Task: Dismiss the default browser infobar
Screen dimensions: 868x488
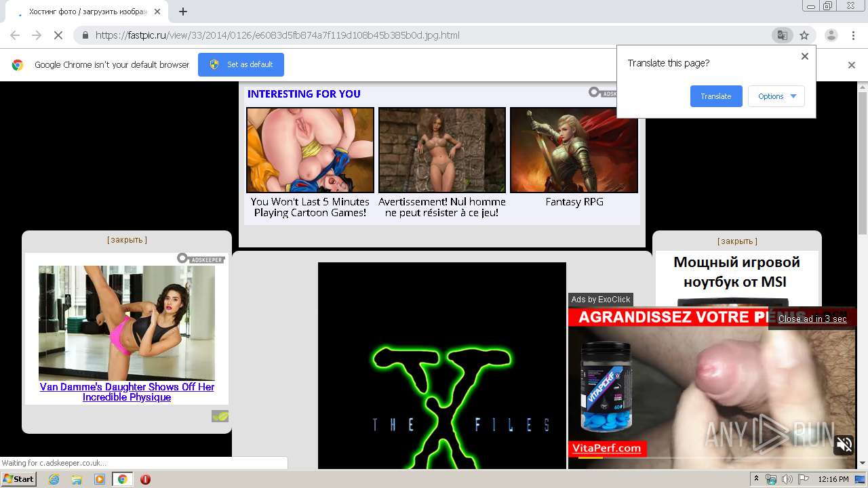Action: [852, 65]
